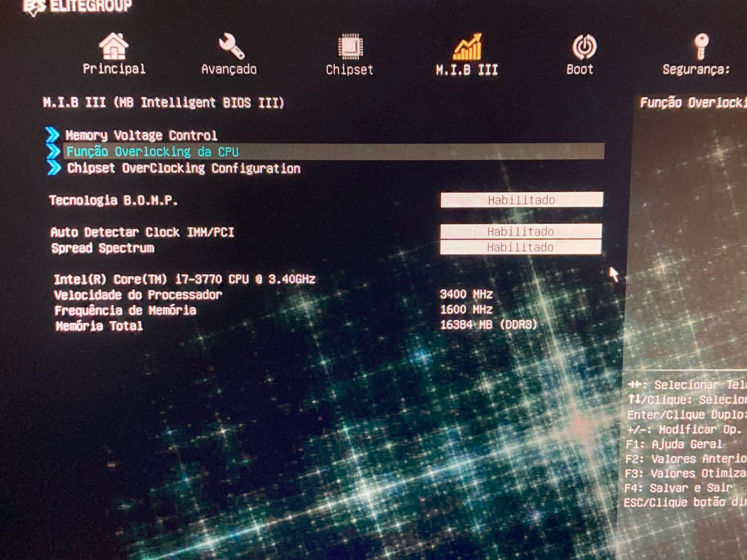Open Memory Voltage Control submenu

pos(141,135)
